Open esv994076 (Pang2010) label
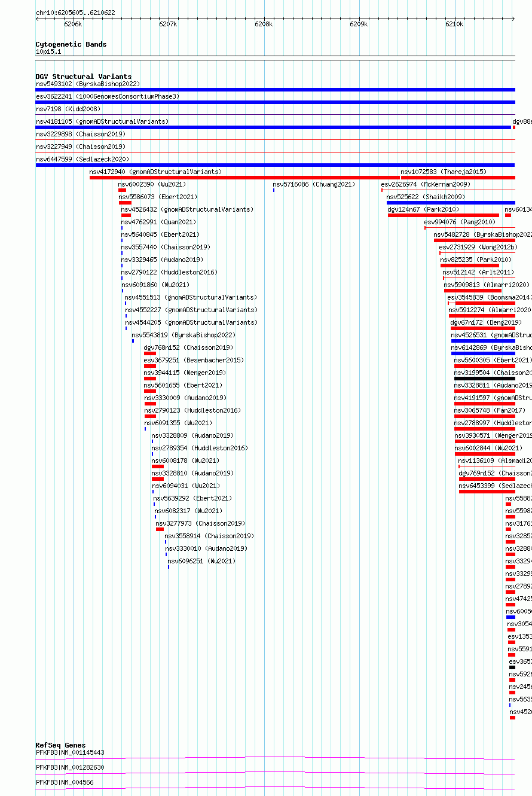Screen dimensions: 532x796 tap(460, 222)
